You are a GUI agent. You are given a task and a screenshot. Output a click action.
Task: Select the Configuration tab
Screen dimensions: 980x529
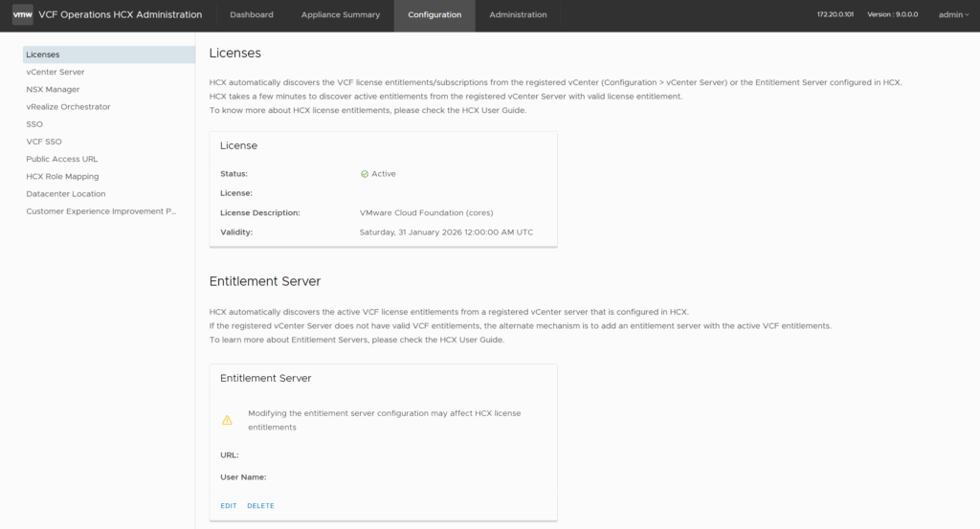(x=434, y=15)
